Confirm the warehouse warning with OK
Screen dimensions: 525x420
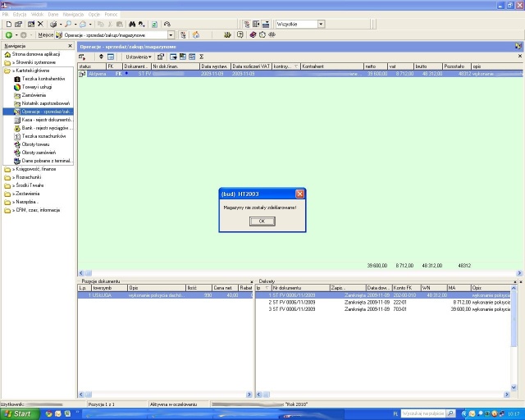(262, 221)
